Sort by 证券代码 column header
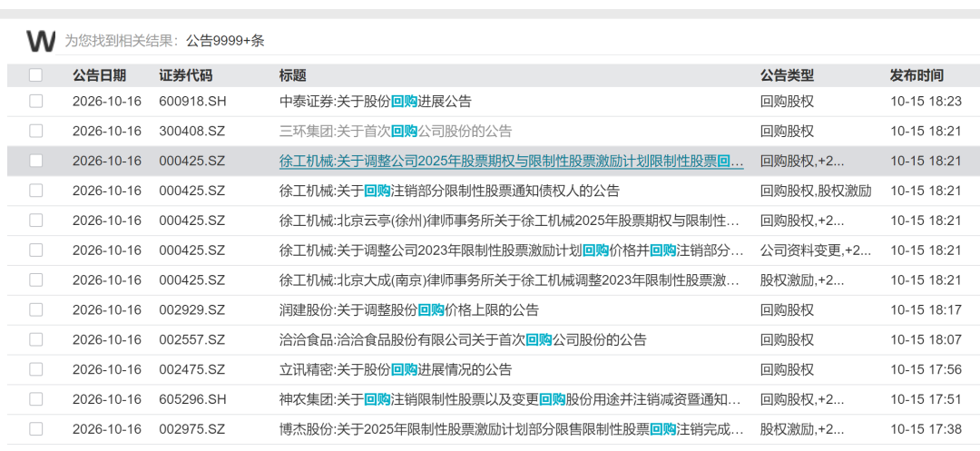Viewport: 980px width, 451px height. click(186, 75)
